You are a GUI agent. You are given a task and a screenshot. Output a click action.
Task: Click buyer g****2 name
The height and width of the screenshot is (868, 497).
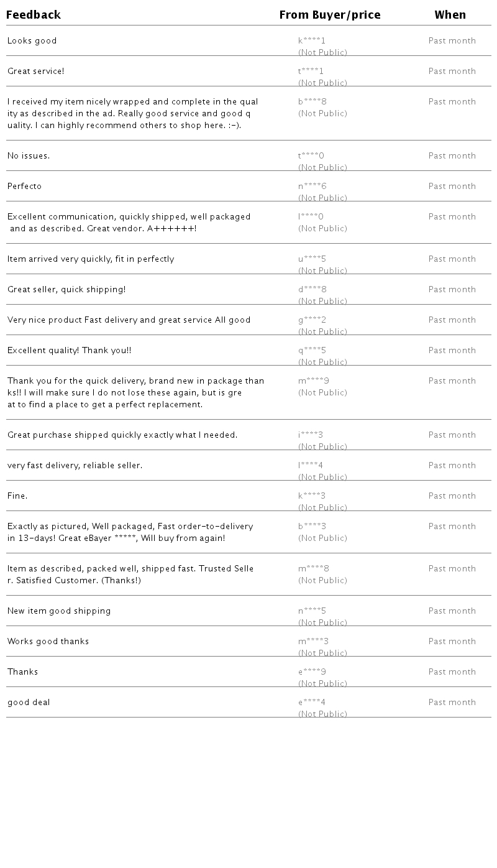(x=312, y=320)
